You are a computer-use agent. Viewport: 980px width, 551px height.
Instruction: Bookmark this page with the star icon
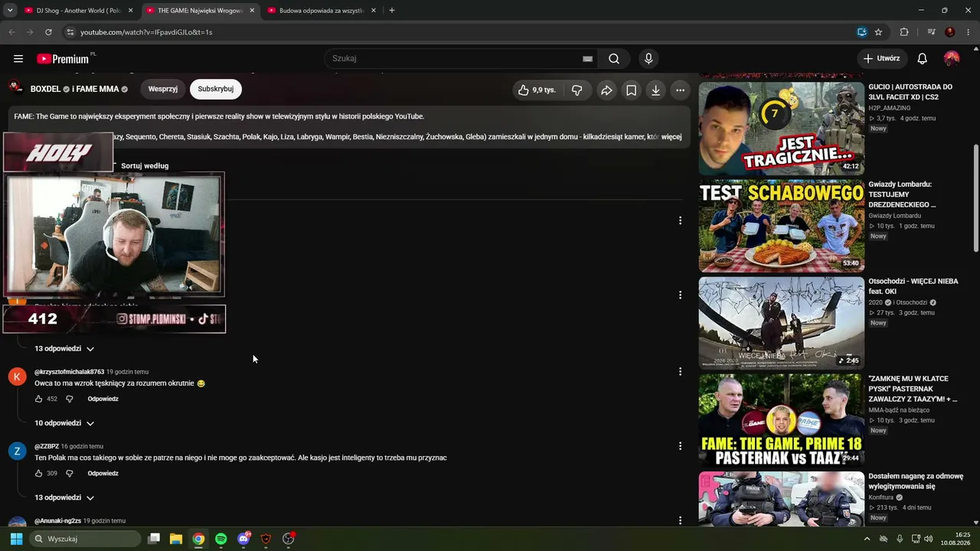pos(878,32)
